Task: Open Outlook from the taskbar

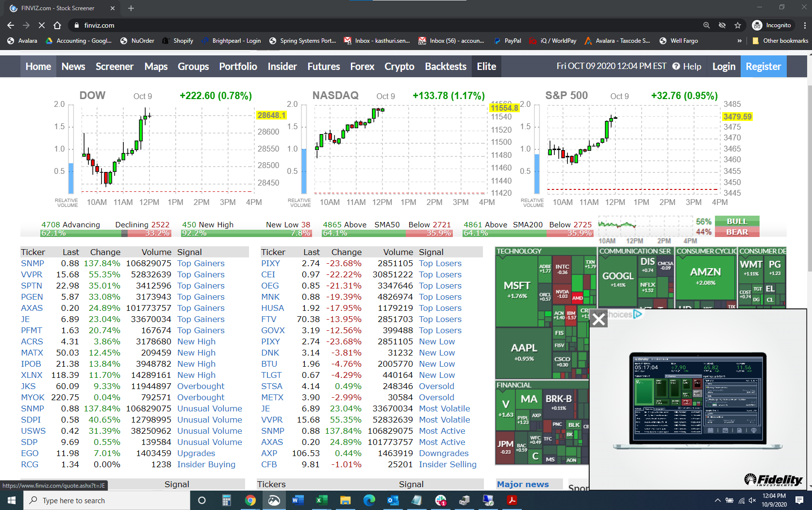Action: 393,500
